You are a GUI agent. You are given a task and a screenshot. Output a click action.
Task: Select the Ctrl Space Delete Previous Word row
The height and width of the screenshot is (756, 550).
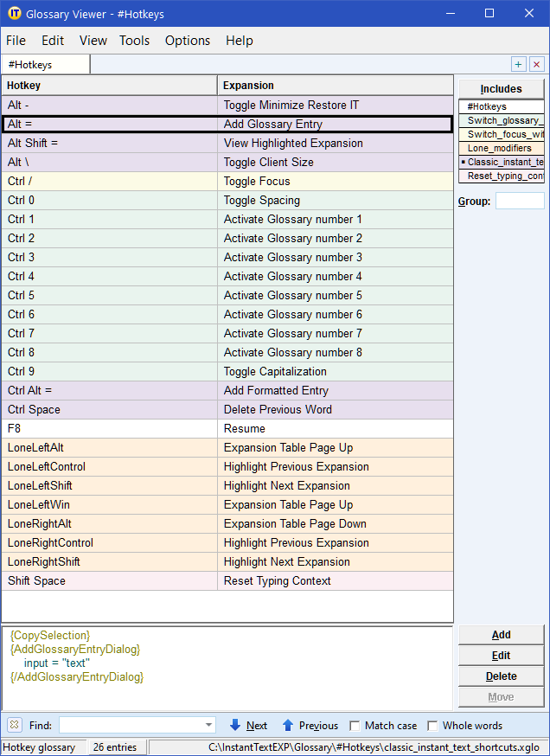pyautogui.click(x=227, y=409)
